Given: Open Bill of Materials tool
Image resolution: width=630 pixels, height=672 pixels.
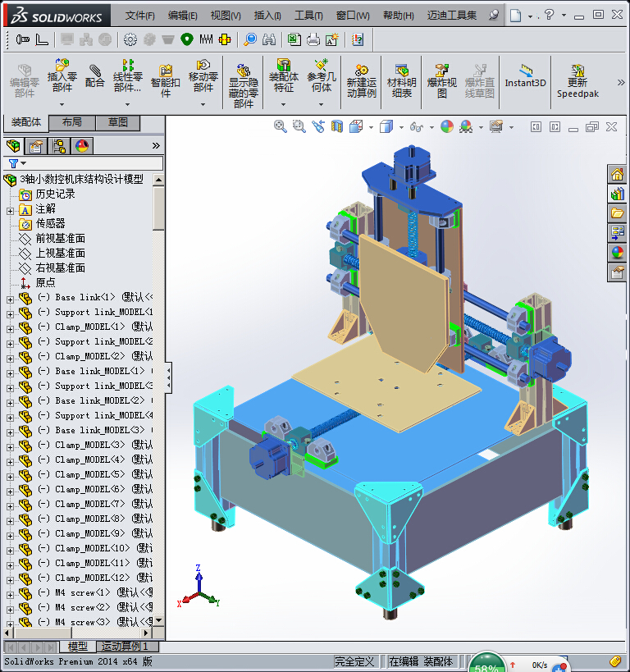Looking at the screenshot, I should [x=402, y=81].
